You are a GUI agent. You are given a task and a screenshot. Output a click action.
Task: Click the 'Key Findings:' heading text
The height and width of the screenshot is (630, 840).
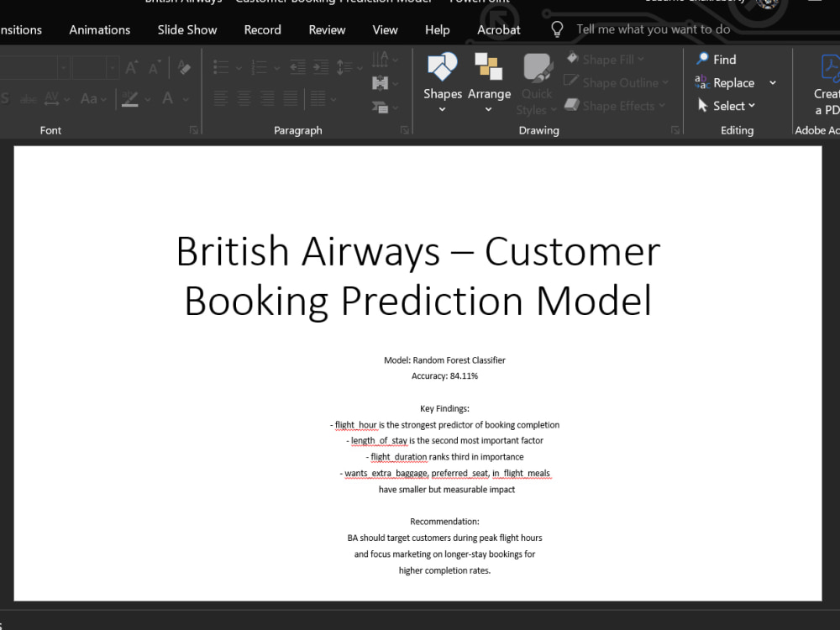click(x=444, y=408)
